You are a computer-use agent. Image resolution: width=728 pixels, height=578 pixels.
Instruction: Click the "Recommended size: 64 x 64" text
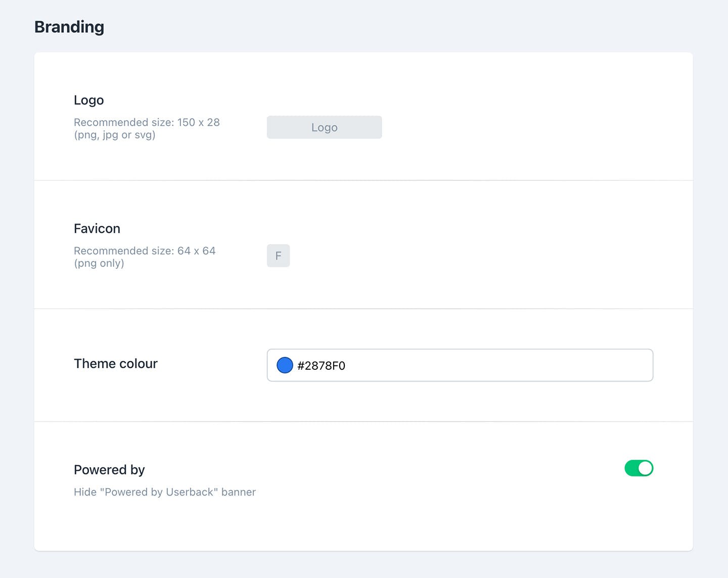click(x=145, y=251)
